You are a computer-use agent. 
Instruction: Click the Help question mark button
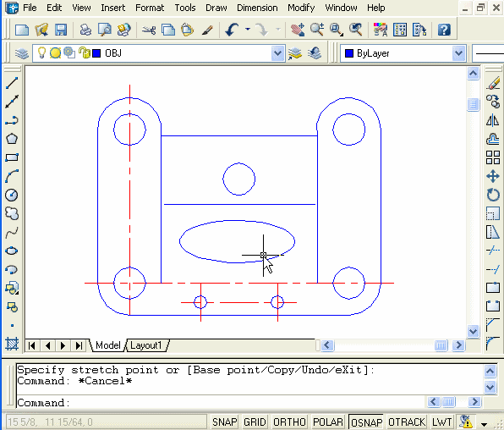tap(444, 30)
